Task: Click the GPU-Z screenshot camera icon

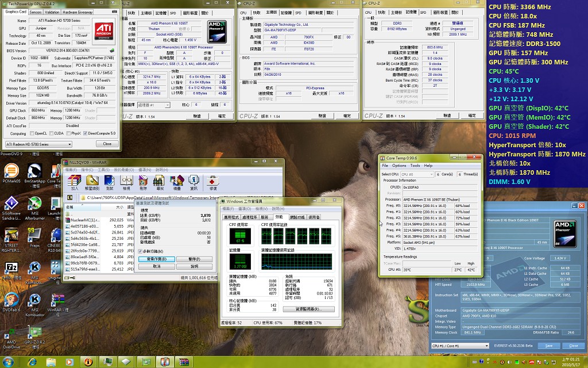Action: [114, 11]
